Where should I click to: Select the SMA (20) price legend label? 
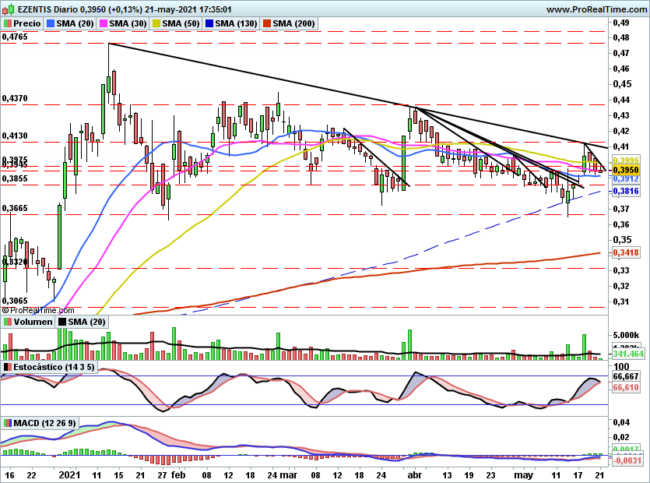point(75,24)
